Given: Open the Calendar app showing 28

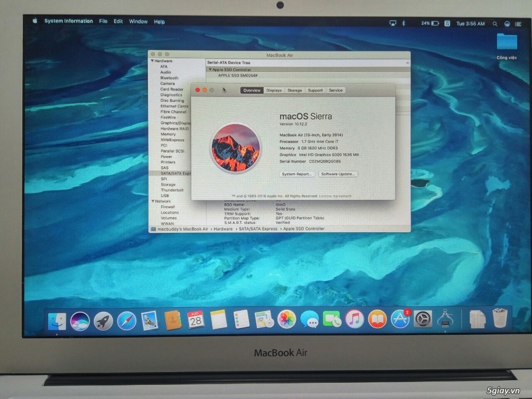Looking at the screenshot, I should coord(195,321).
